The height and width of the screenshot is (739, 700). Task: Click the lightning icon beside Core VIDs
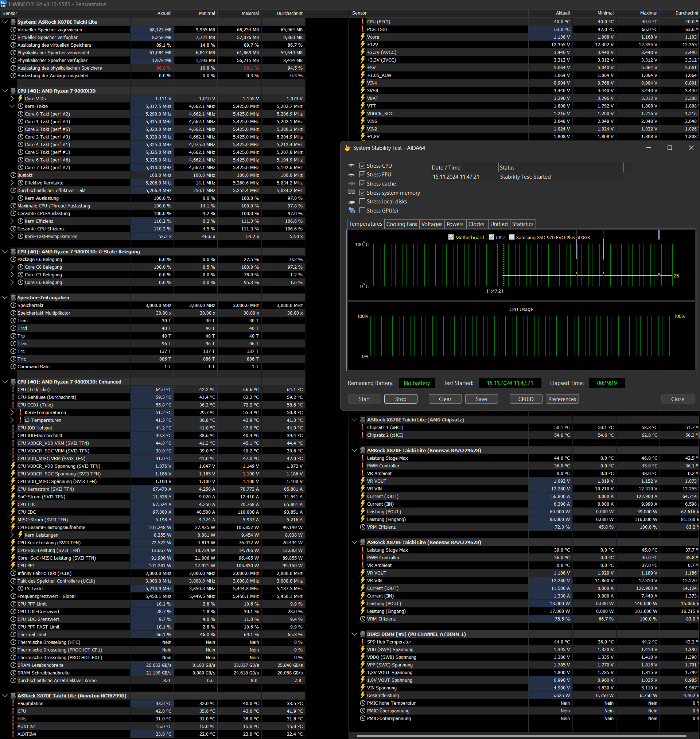(x=20, y=98)
